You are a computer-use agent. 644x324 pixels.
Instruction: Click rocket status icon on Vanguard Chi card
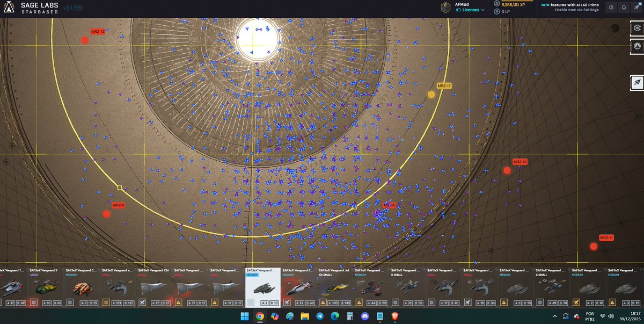click(142, 303)
